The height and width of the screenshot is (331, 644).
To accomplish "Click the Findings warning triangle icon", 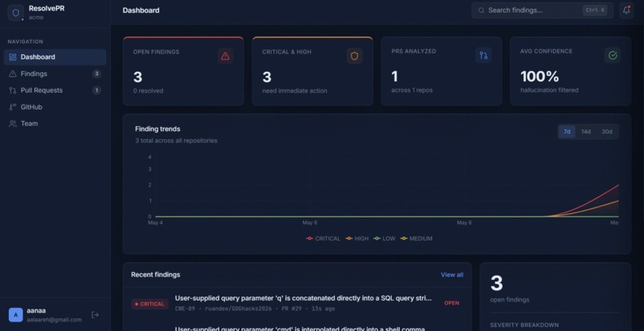I will point(13,74).
